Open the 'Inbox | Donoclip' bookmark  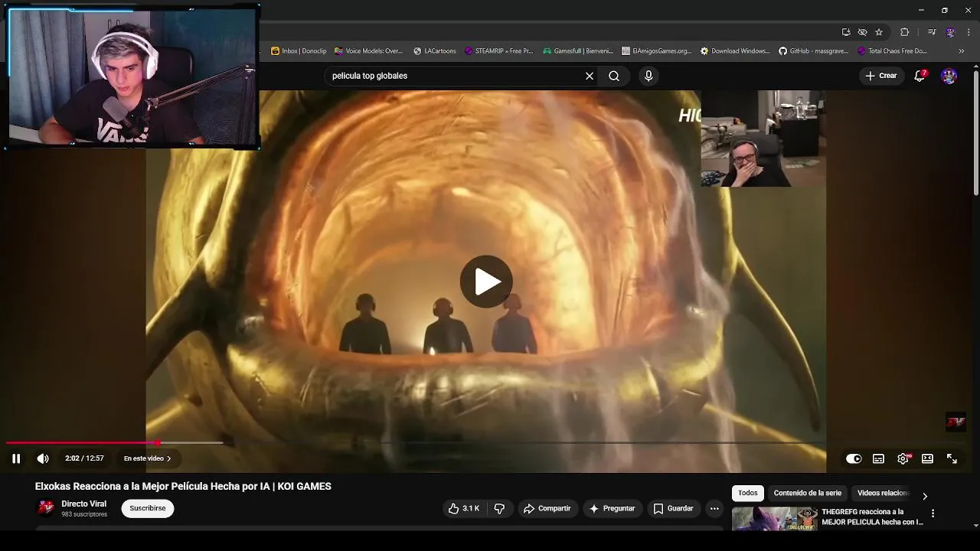[x=299, y=51]
